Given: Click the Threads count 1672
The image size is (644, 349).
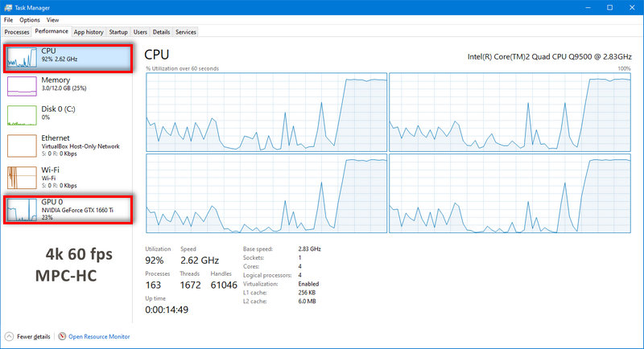Looking at the screenshot, I should coord(190,285).
